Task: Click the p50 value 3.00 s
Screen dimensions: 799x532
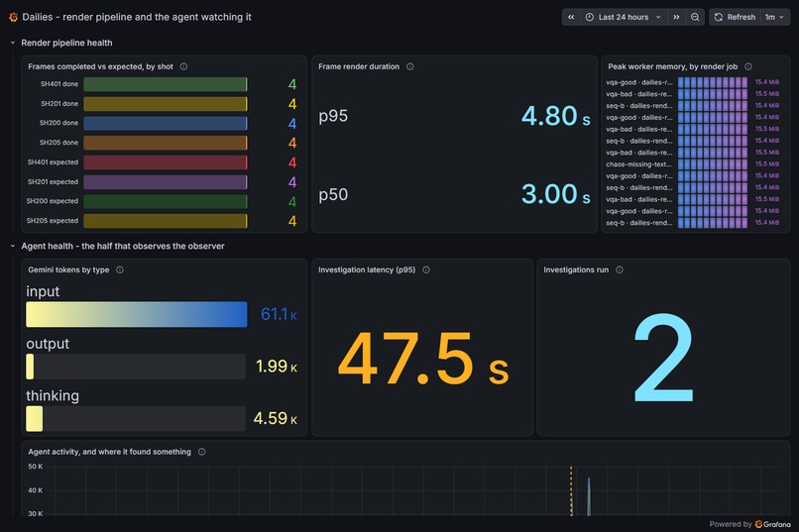Action: (555, 194)
